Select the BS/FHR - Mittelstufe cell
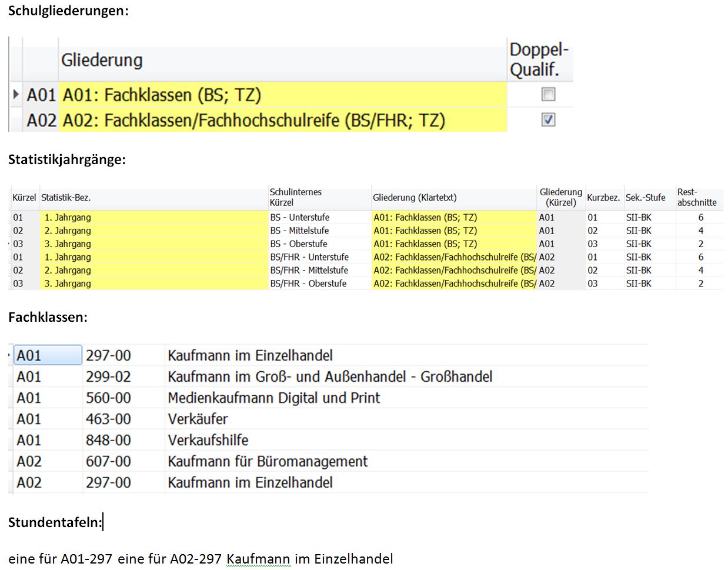Screen dimensions: 728x570 click(x=320, y=270)
